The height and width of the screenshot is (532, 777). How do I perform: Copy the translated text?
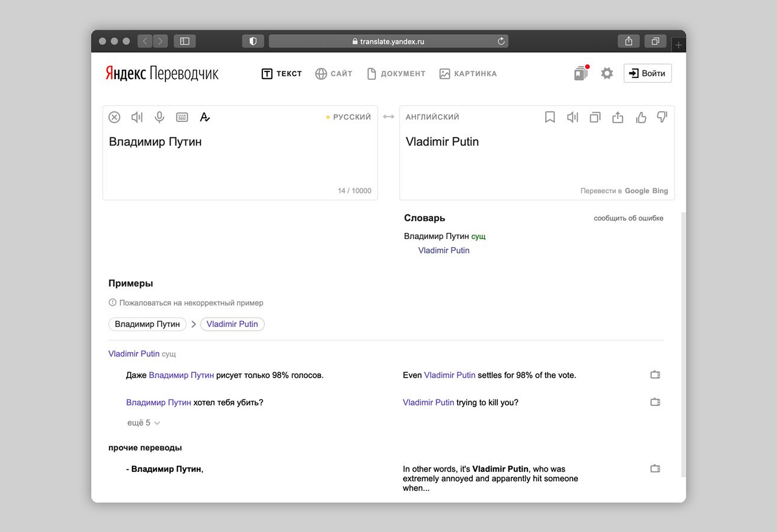click(595, 117)
